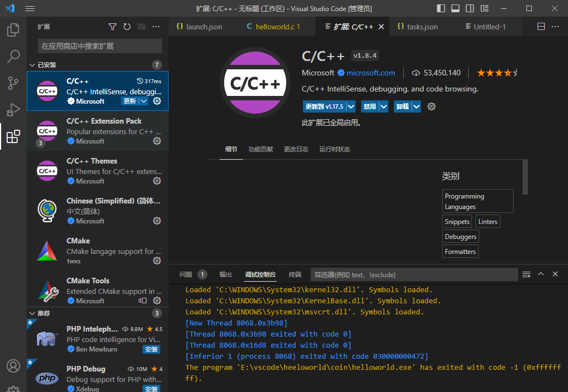Image resolution: width=568 pixels, height=392 pixels.
Task: Switch to helloworld.c tab
Action: tap(276, 27)
